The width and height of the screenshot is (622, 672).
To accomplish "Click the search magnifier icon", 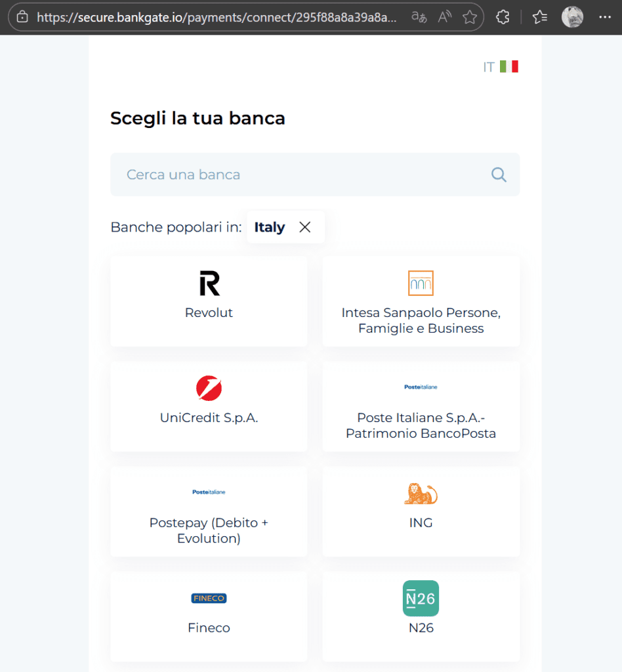I will coord(499,175).
